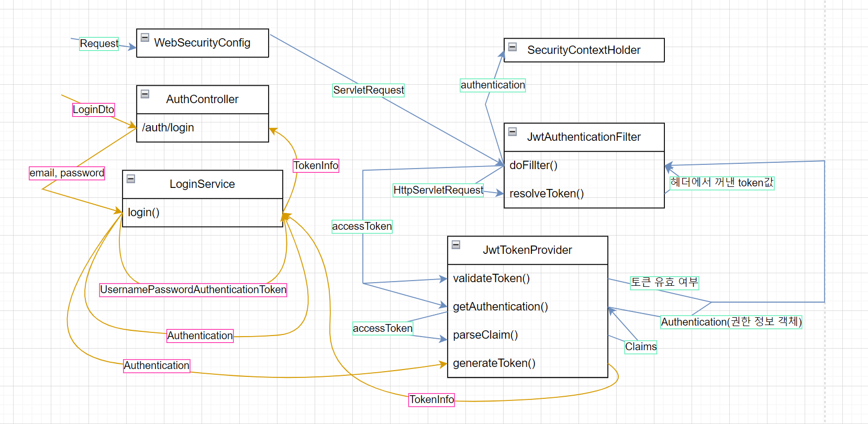
Task: Collapse the LoginService container
Action: point(131,179)
